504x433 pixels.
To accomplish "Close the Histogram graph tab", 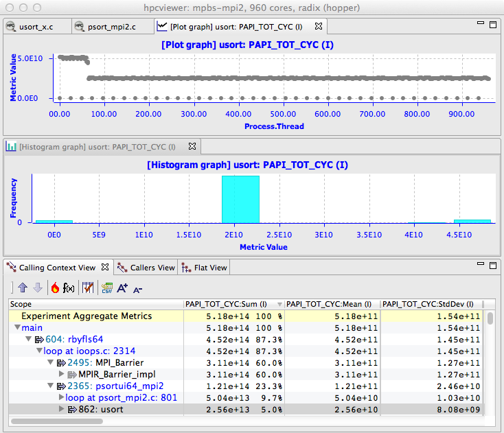I will point(192,146).
